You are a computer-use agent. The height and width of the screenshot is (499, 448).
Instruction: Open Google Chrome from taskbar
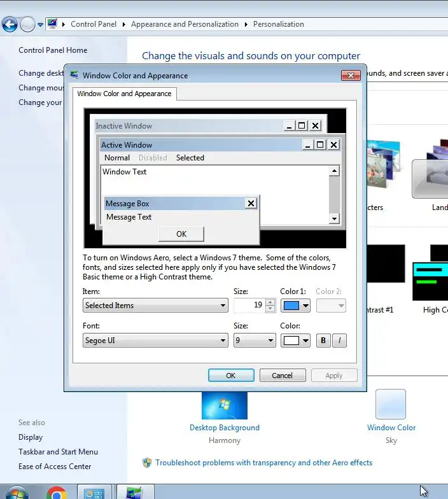click(56, 492)
